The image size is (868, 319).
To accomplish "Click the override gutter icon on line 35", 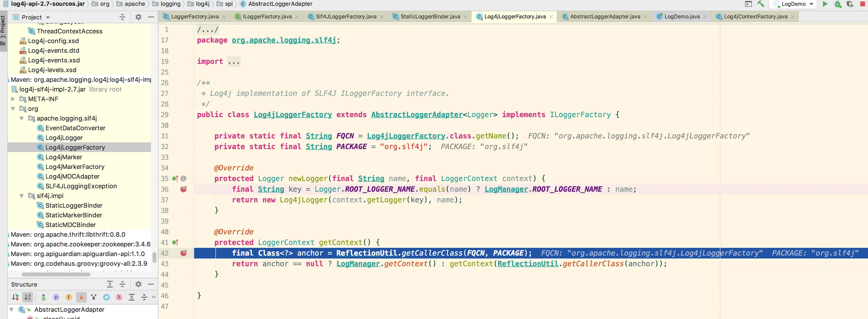I will [x=175, y=178].
